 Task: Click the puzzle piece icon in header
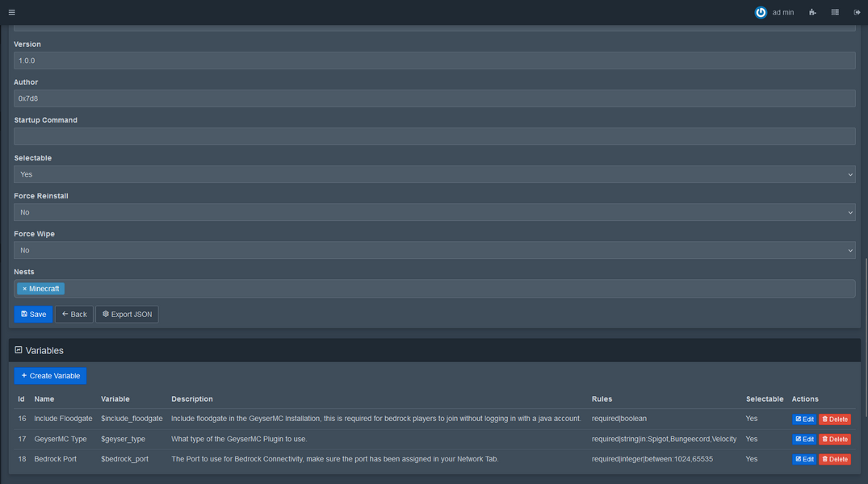click(812, 12)
